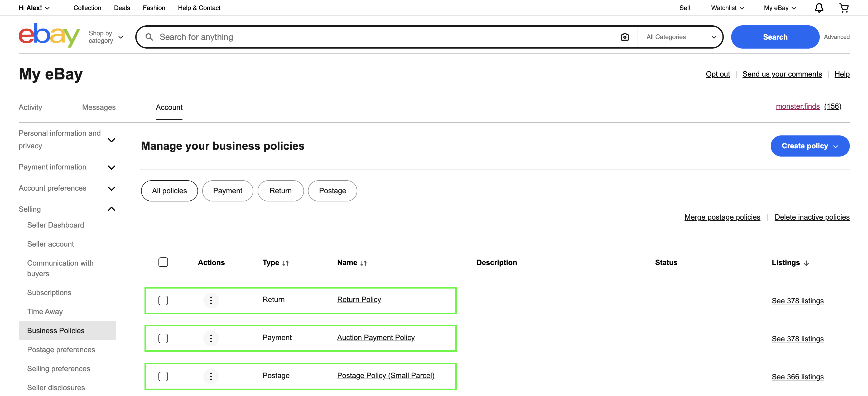Open Send us your comments link
The height and width of the screenshot is (396, 868).
(782, 74)
